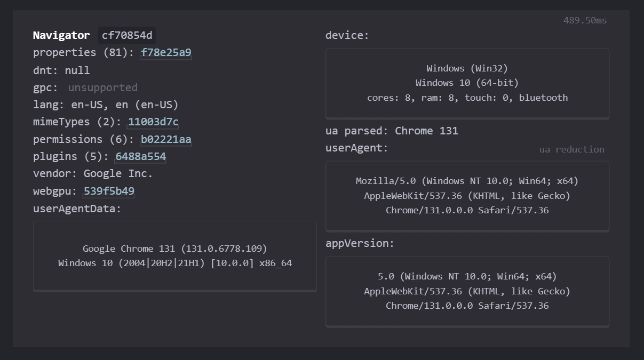Select the 'userAgent:' label
644x360 pixels.
[357, 148]
